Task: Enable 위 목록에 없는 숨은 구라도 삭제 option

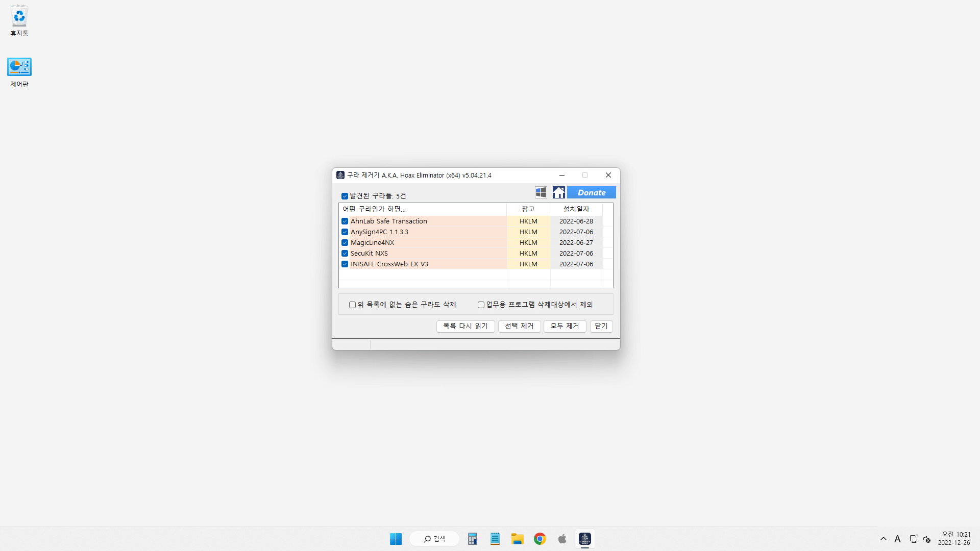Action: [352, 305]
